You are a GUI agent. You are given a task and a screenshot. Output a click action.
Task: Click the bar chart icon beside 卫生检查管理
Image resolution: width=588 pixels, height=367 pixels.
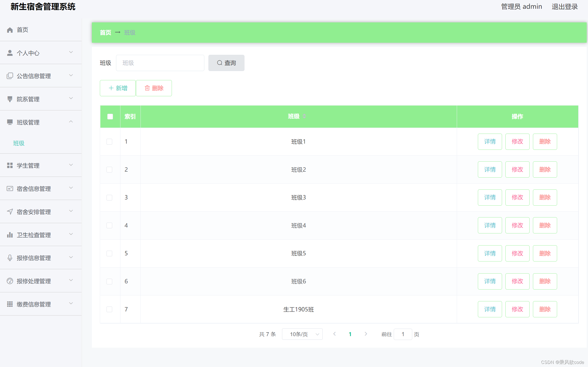coord(10,235)
